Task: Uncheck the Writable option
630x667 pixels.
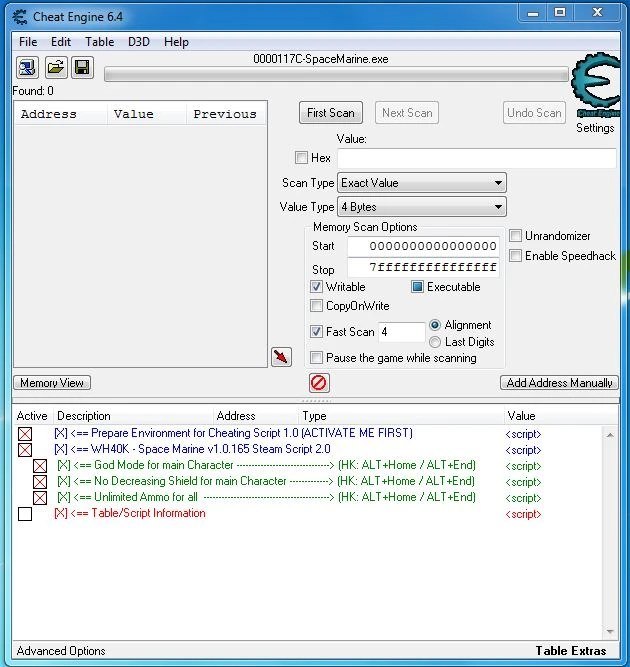Action: 316,287
